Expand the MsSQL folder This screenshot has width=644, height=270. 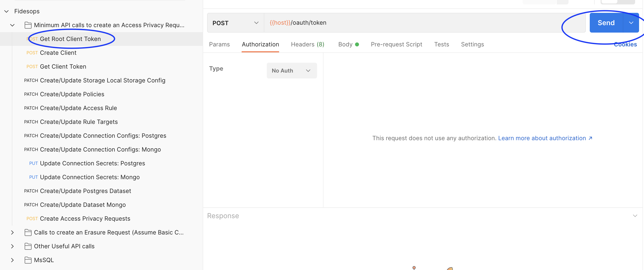13,260
